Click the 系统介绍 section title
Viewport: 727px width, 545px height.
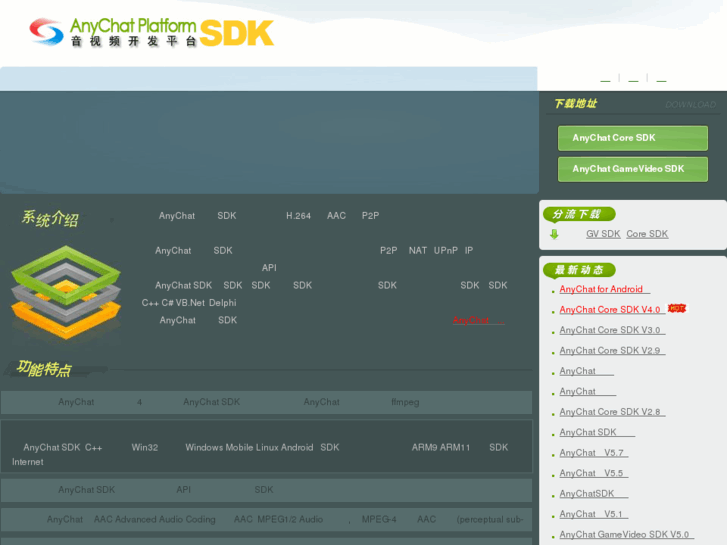pos(50,218)
